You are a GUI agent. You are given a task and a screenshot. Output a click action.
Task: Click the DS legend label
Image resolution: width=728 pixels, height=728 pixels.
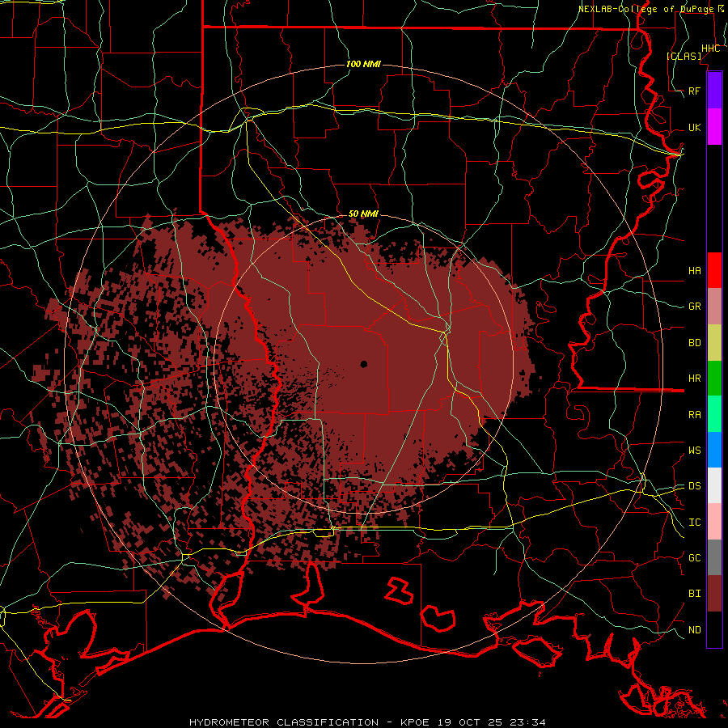click(695, 486)
